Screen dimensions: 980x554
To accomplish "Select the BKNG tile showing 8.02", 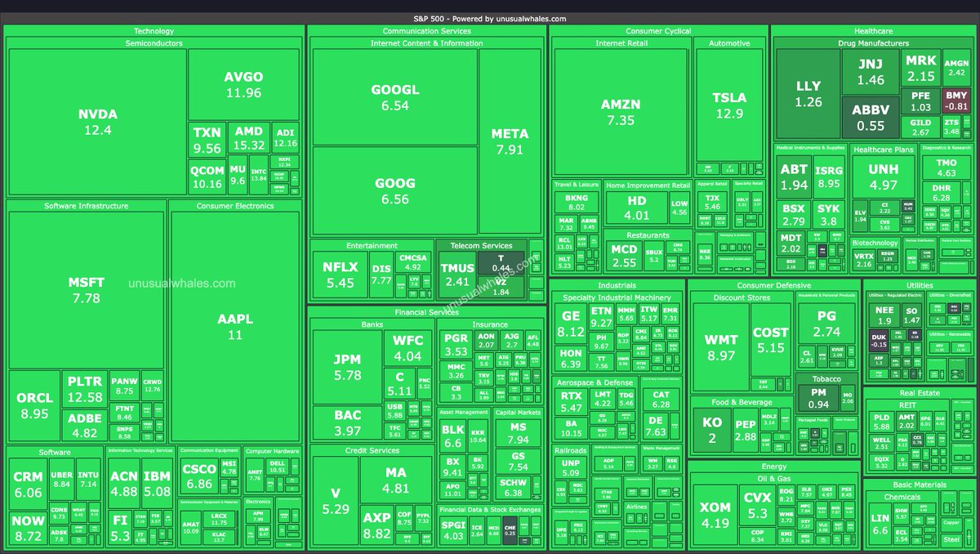I will coord(577,203).
